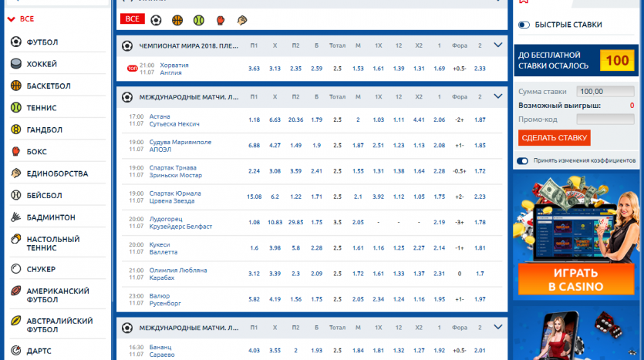Click the football filter icon in top bar
Viewport: 644px width, 360px height.
click(157, 19)
